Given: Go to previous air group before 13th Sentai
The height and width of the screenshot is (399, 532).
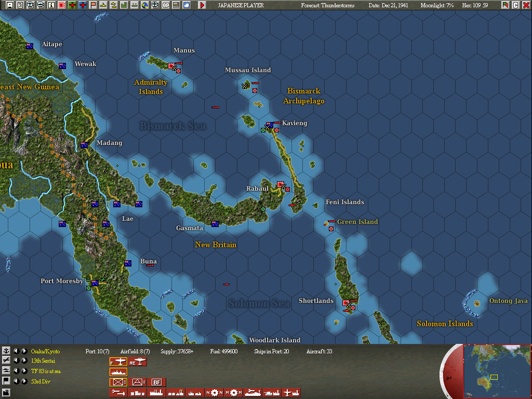Looking at the screenshot, I should [16, 361].
